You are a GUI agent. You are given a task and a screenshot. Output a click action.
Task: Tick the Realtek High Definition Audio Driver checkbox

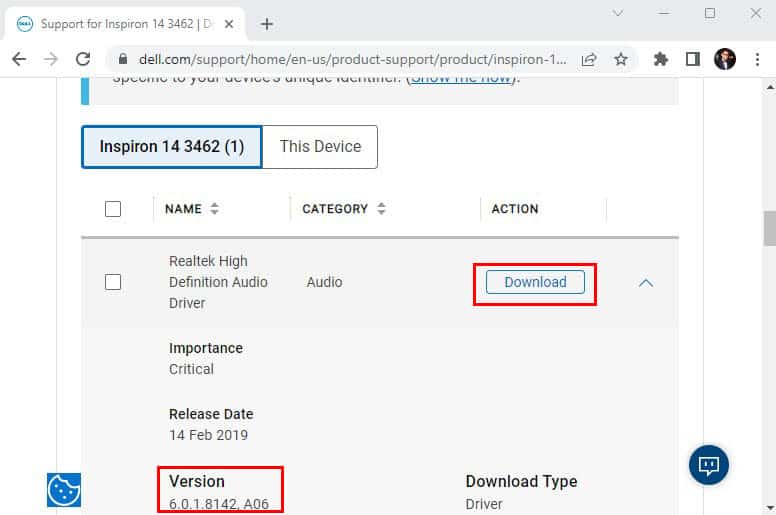click(113, 282)
